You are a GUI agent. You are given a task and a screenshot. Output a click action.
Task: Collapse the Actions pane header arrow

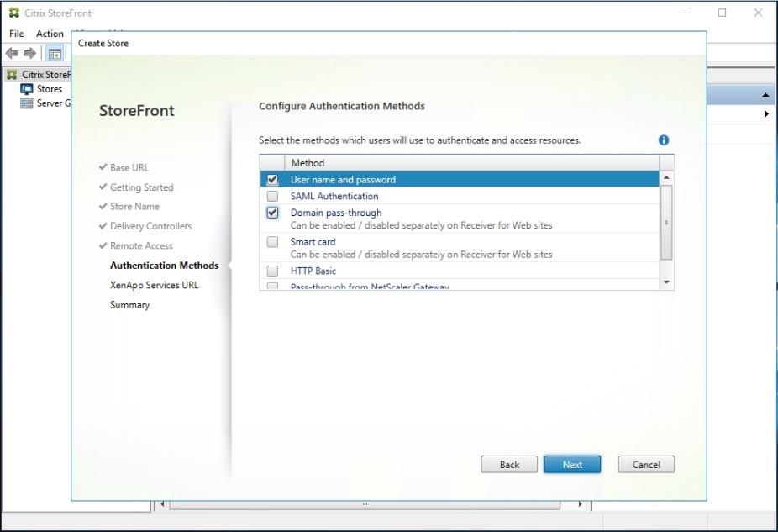click(x=765, y=95)
